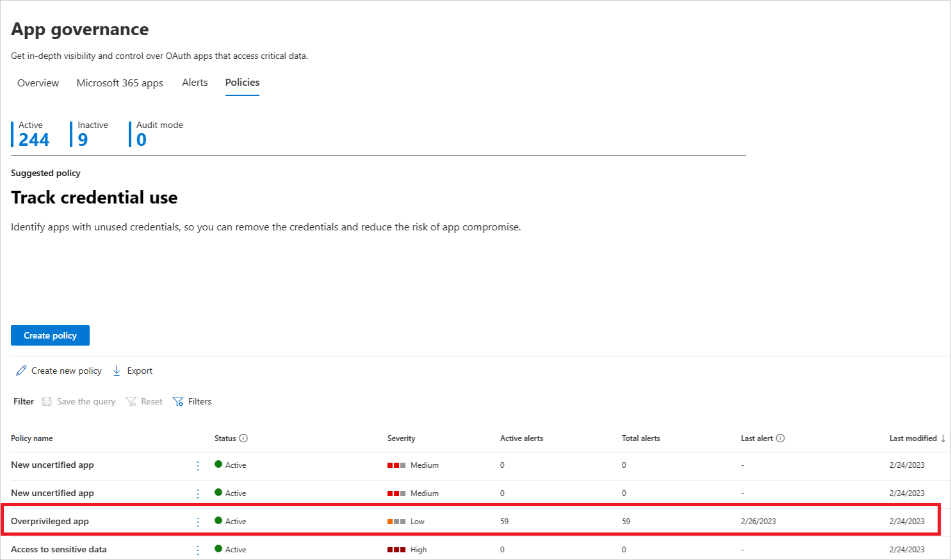Switch to the Overview tab

38,83
